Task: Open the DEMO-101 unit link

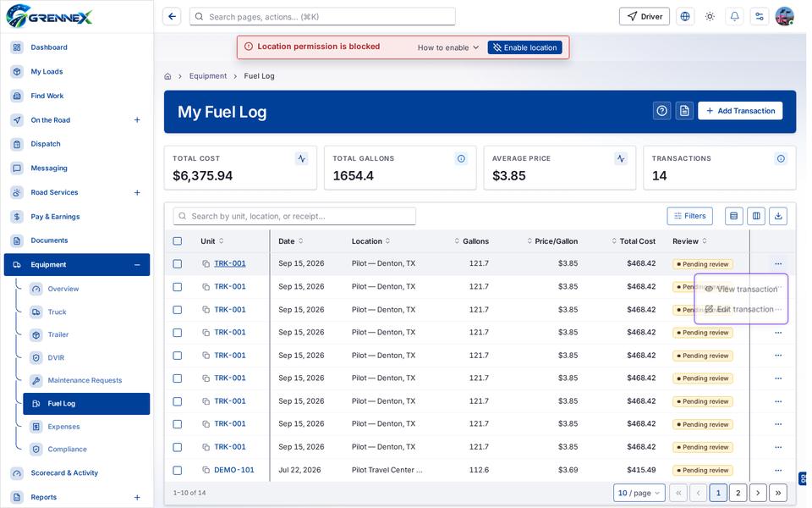Action: [x=234, y=470]
